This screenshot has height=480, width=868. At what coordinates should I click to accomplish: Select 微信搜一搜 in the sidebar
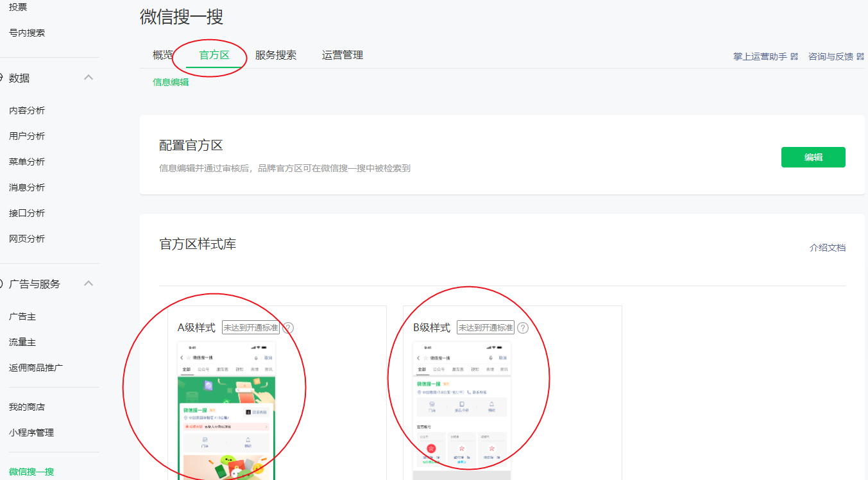pos(31,472)
